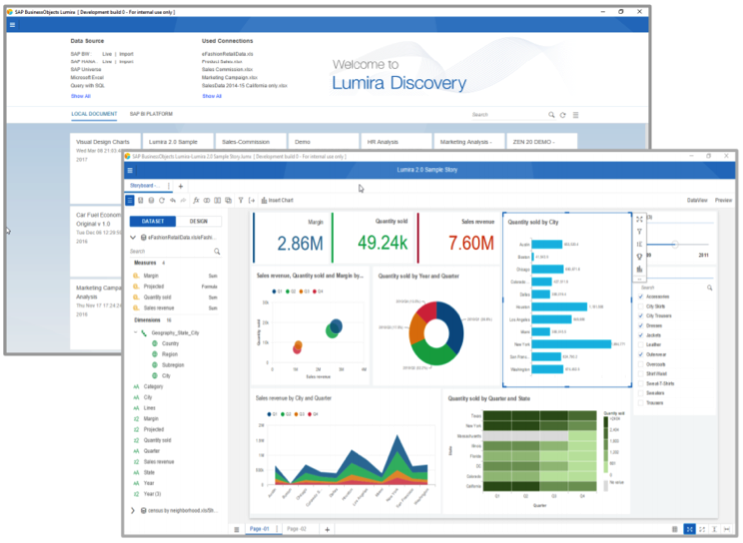Click the Save icon in story toolbar
Image resolution: width=743 pixels, height=543 pixels.
pyautogui.click(x=141, y=200)
